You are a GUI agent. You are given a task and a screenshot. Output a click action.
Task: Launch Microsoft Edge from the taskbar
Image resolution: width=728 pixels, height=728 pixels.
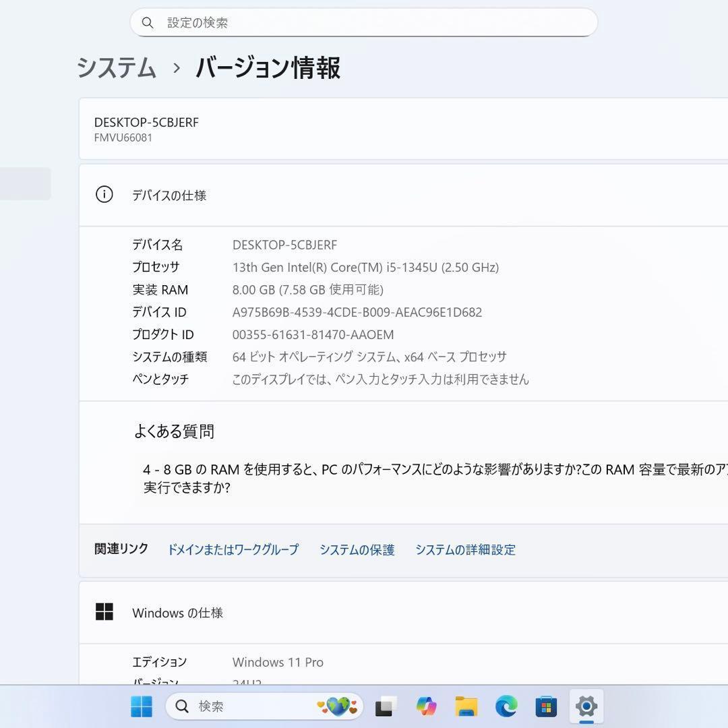[x=506, y=706]
